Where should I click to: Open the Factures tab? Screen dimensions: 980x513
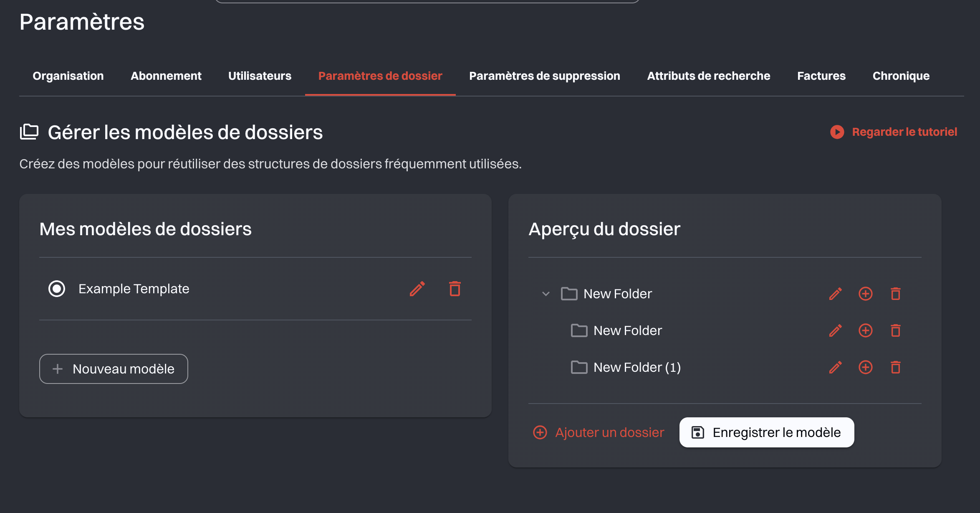pyautogui.click(x=821, y=76)
